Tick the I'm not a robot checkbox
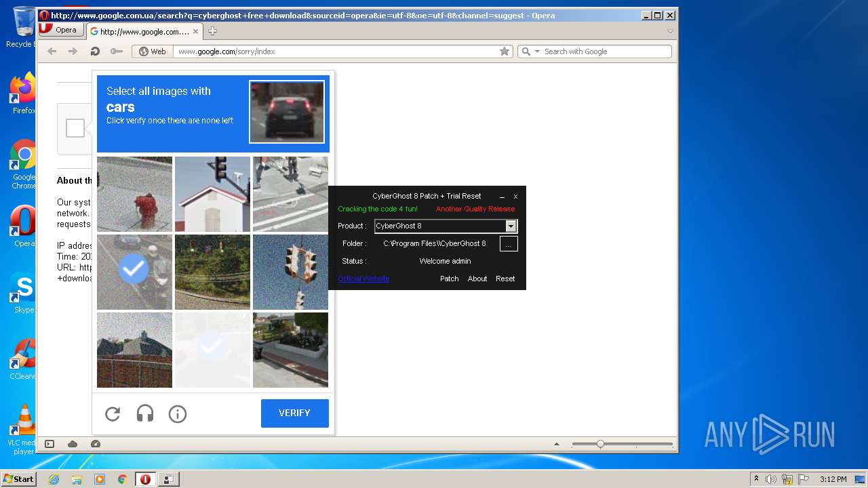 click(x=75, y=128)
